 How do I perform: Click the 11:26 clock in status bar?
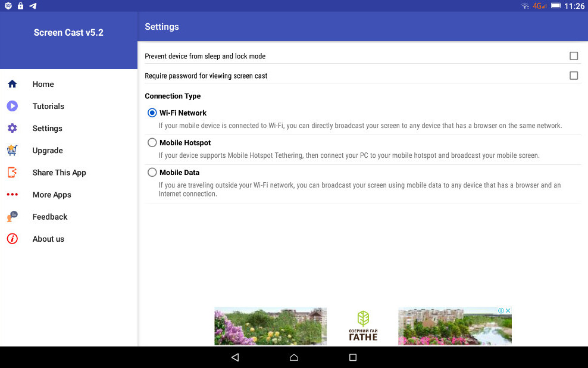point(574,6)
